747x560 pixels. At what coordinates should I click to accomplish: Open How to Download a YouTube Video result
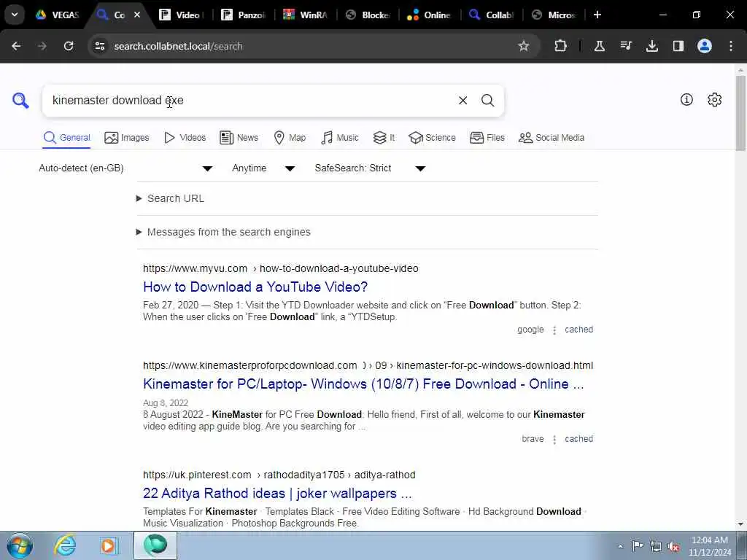click(x=255, y=287)
